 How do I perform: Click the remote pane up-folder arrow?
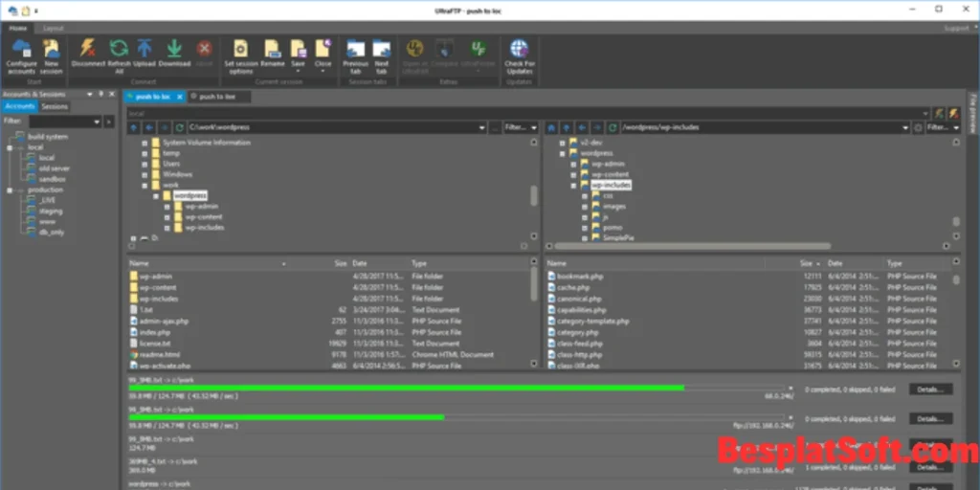(x=567, y=127)
